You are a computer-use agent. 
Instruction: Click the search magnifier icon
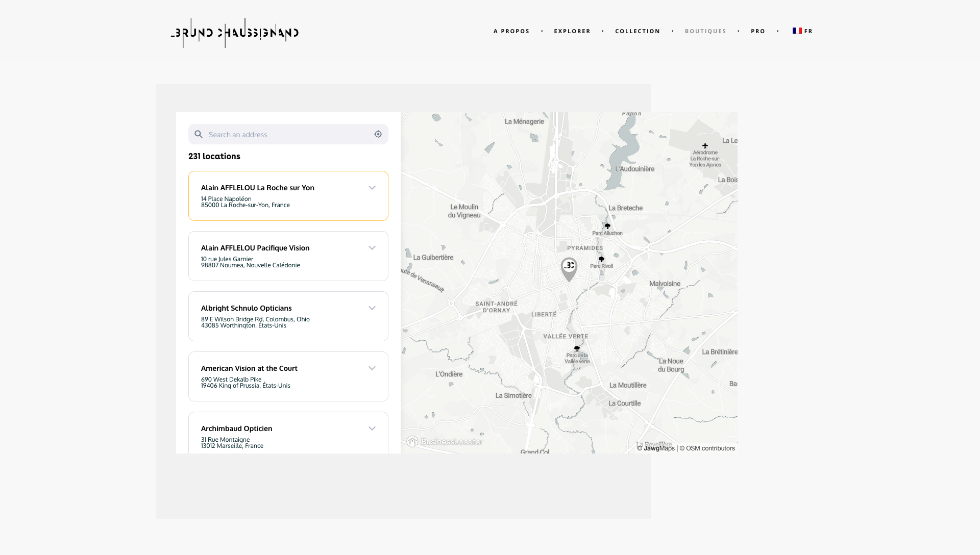tap(199, 134)
